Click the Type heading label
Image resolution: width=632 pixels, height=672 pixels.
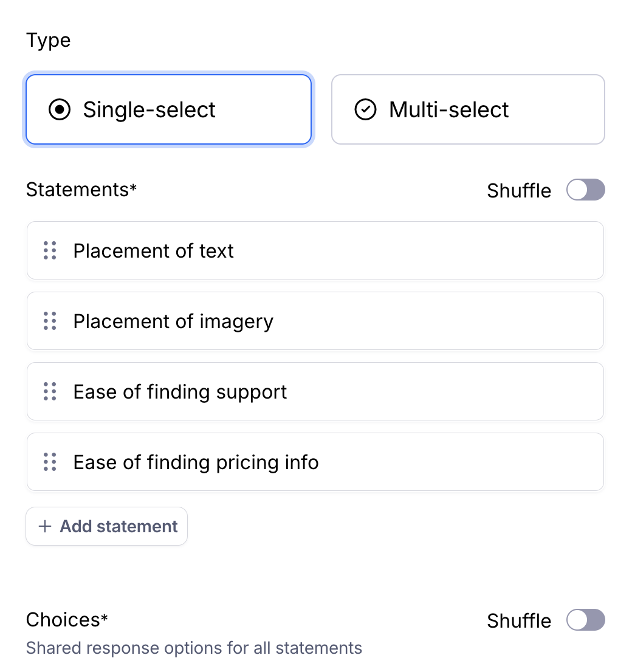[48, 40]
